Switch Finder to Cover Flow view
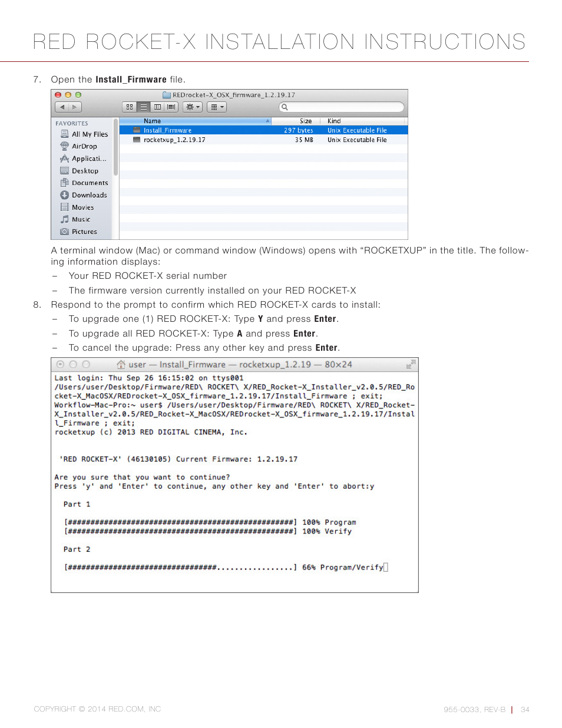Screen dimensions: 562x728 (x=171, y=107)
